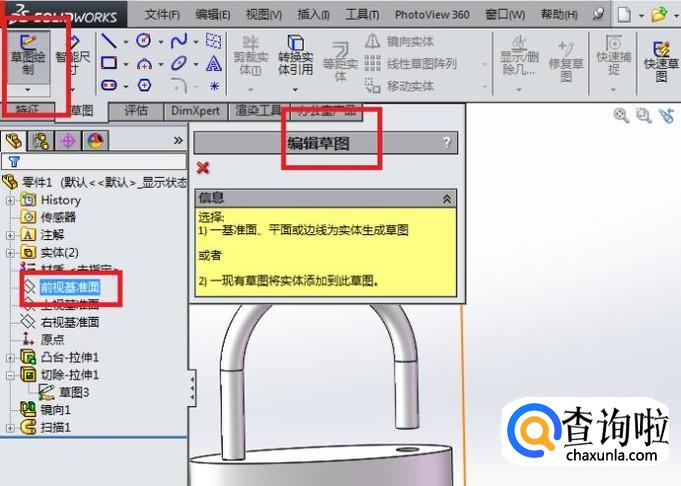681x486 pixels.
Task: Expand the History tree node
Action: (10, 200)
